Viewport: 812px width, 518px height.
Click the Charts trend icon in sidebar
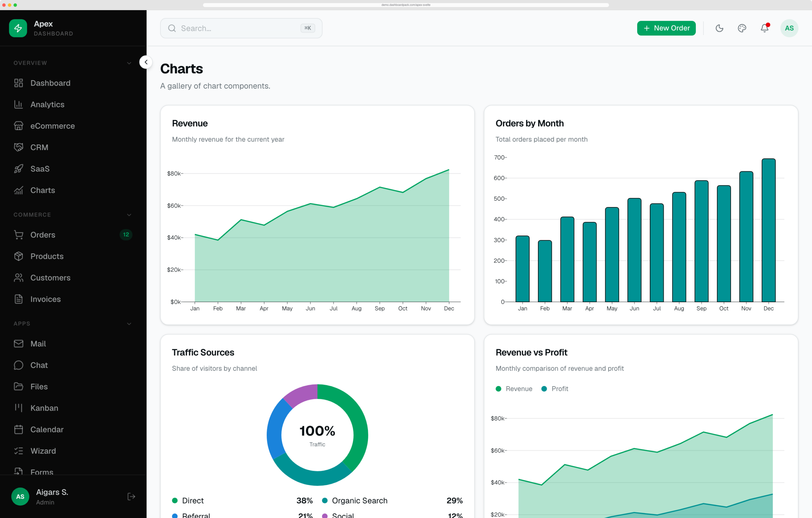point(18,190)
